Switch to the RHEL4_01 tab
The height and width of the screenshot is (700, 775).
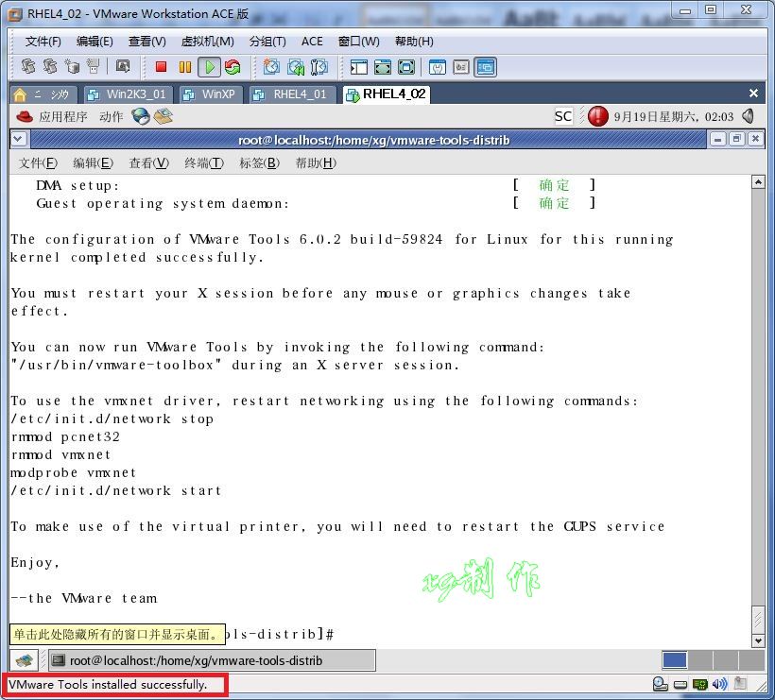coord(293,94)
